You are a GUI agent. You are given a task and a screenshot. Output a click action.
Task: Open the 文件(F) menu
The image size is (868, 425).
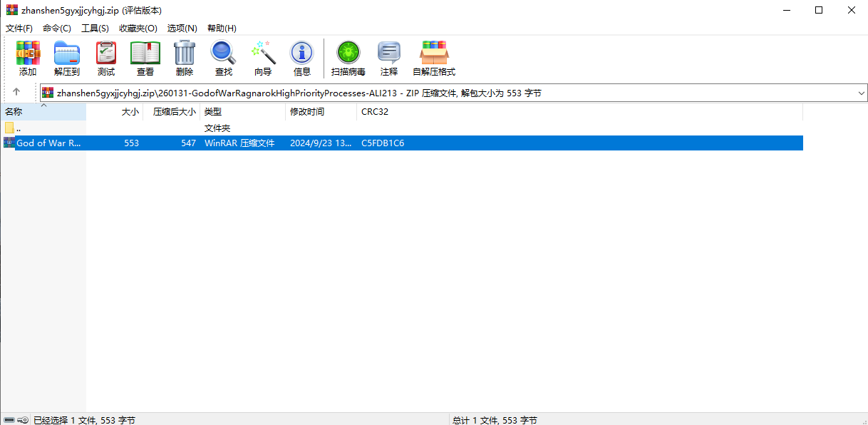[x=19, y=28]
